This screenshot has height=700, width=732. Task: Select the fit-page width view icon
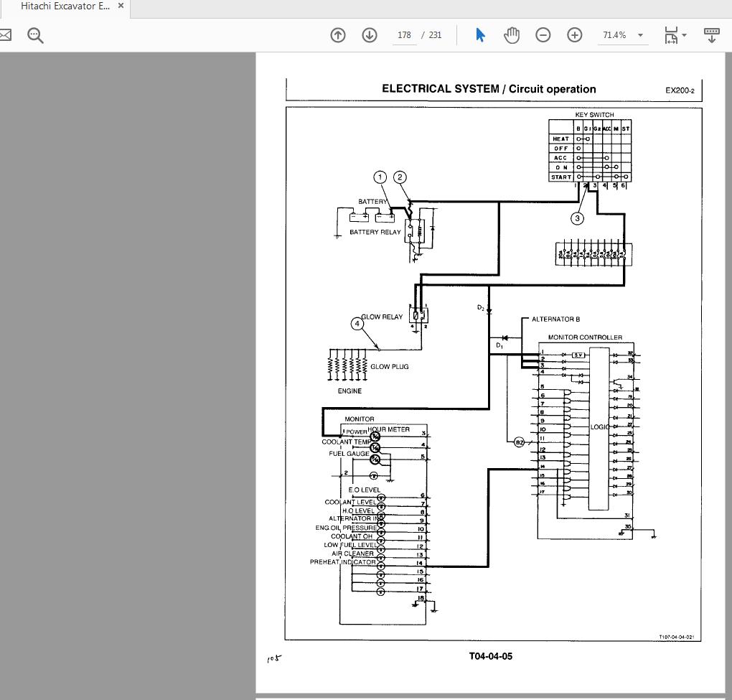(x=670, y=34)
